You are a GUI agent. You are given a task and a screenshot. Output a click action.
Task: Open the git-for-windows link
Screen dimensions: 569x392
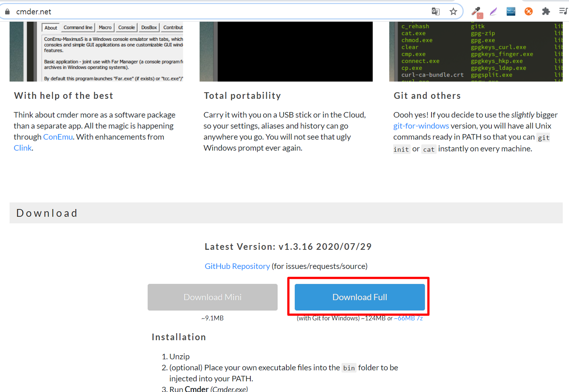point(421,126)
